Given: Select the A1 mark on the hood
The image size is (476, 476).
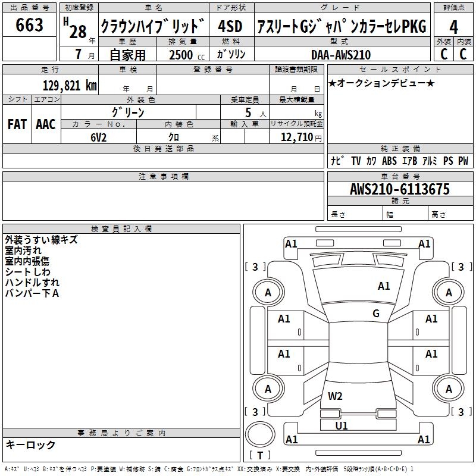Looking at the screenshot, I should (x=384, y=286).
